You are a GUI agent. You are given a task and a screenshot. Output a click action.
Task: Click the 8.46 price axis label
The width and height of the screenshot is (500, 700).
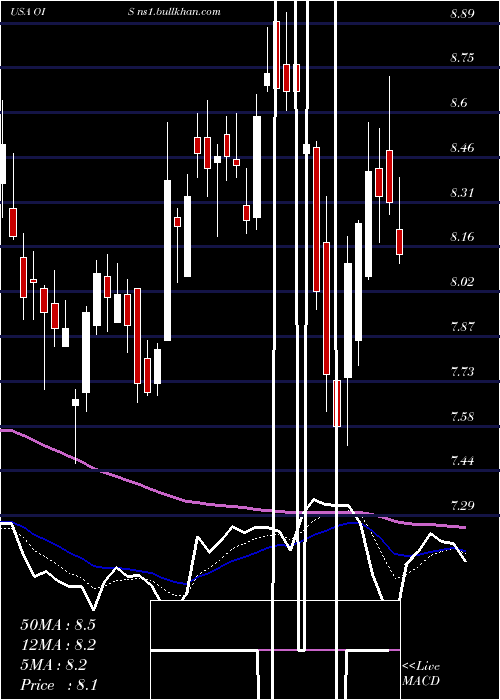(x=462, y=148)
